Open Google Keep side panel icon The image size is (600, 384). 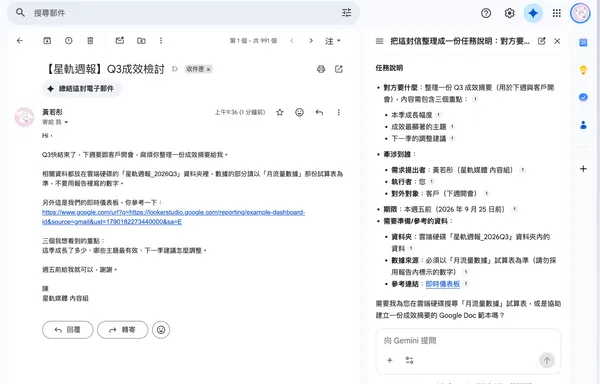[x=583, y=70]
